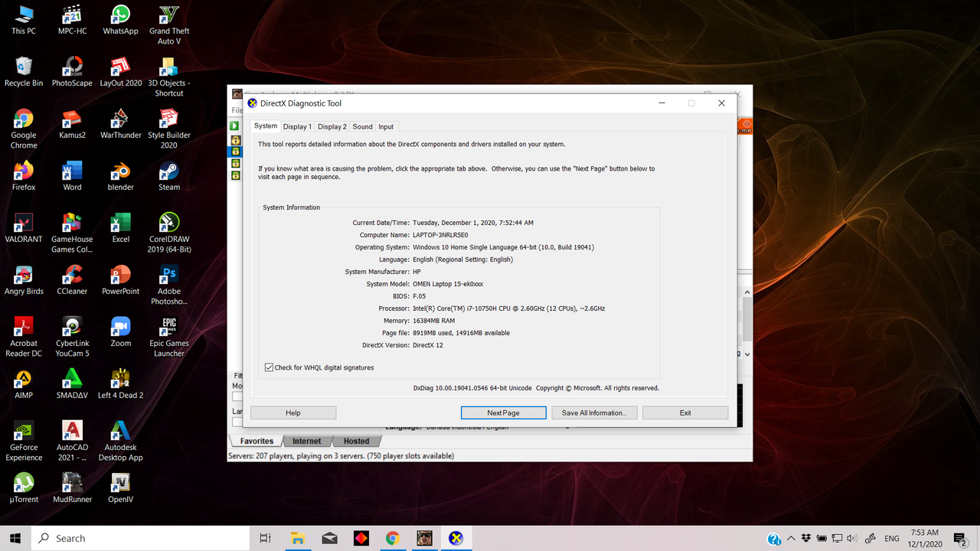The width and height of the screenshot is (980, 551).
Task: Open Style Builder 2020 shortcut
Action: point(169,129)
